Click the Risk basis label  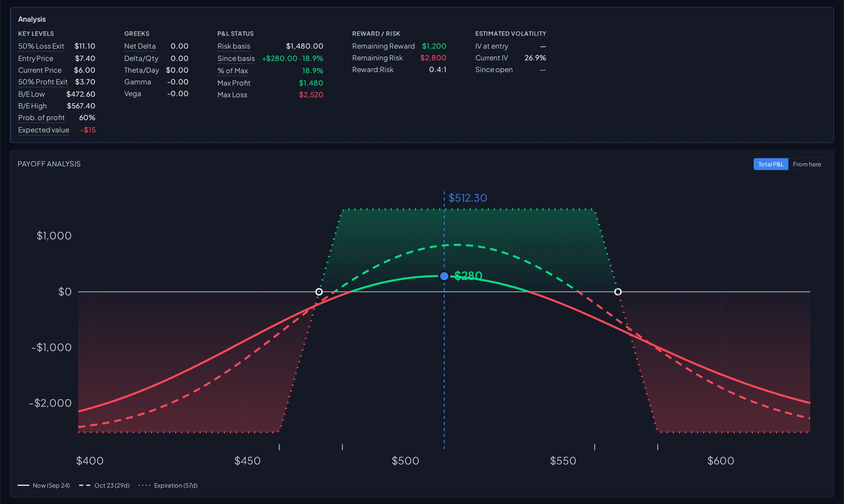tap(234, 46)
